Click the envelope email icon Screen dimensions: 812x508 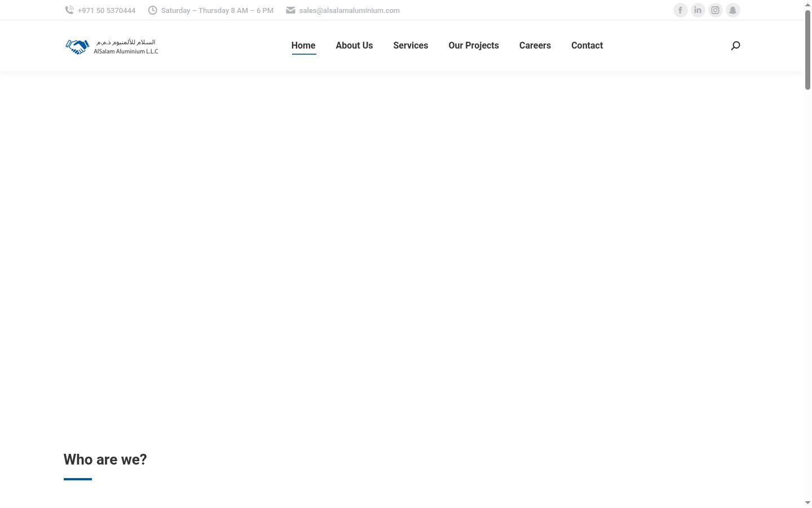click(x=290, y=10)
